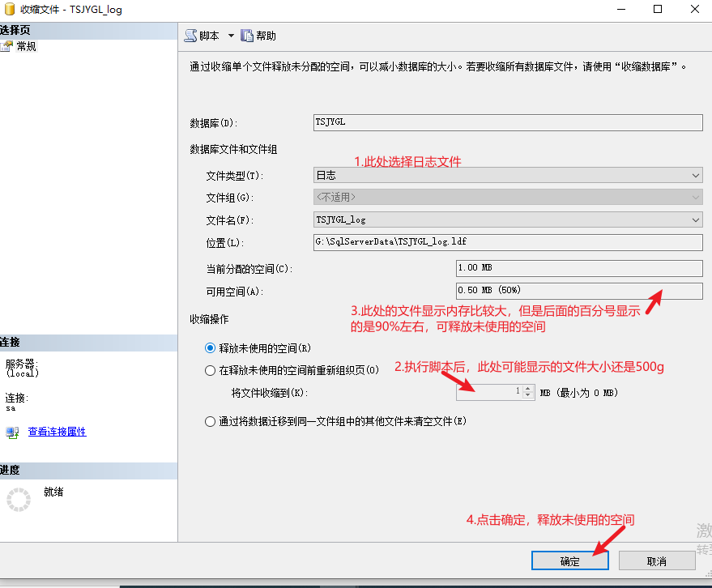This screenshot has width=712, height=588.
Task: Click the 数据库文件和文件组 group label
Action: tap(233, 149)
